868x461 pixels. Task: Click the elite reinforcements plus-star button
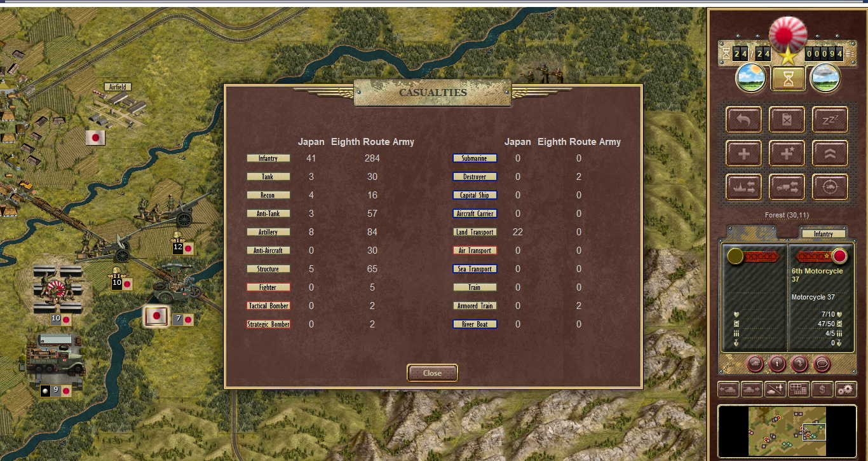787,153
